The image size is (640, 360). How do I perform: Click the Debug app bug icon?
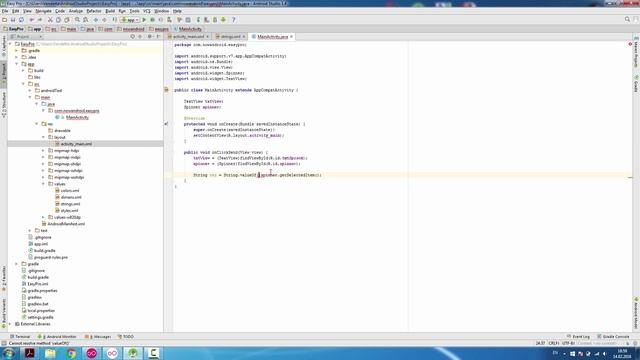pos(152,20)
